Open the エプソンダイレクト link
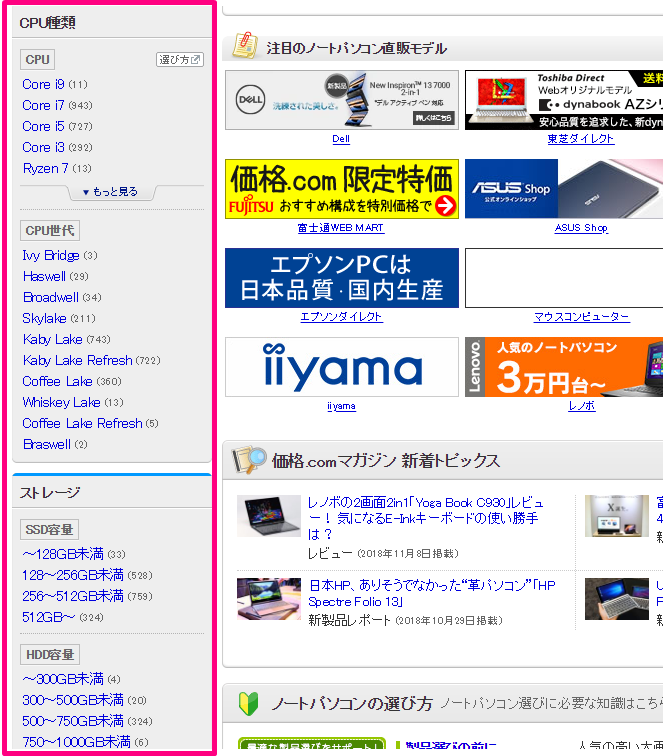Viewport: 663px width, 756px height. [341, 317]
